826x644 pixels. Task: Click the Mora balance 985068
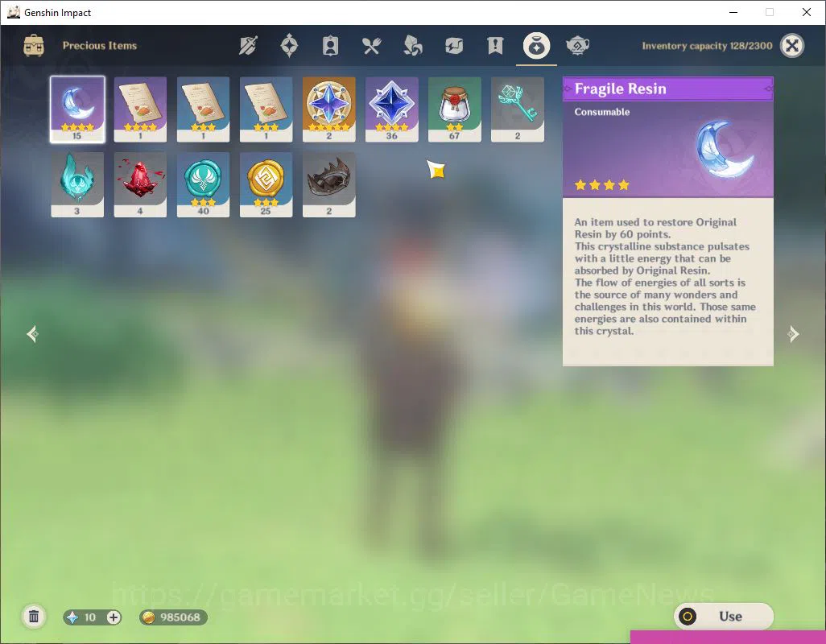tap(173, 617)
